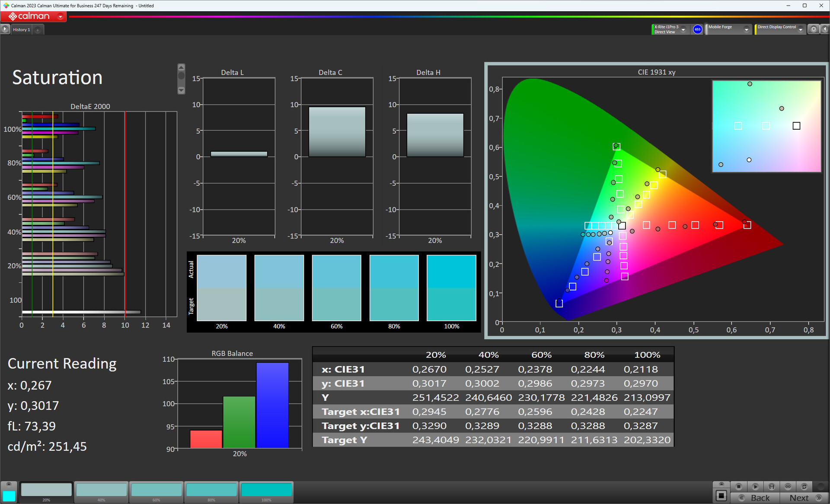The height and width of the screenshot is (504, 830).
Task: Add a new history tab with plus
Action: (x=38, y=29)
